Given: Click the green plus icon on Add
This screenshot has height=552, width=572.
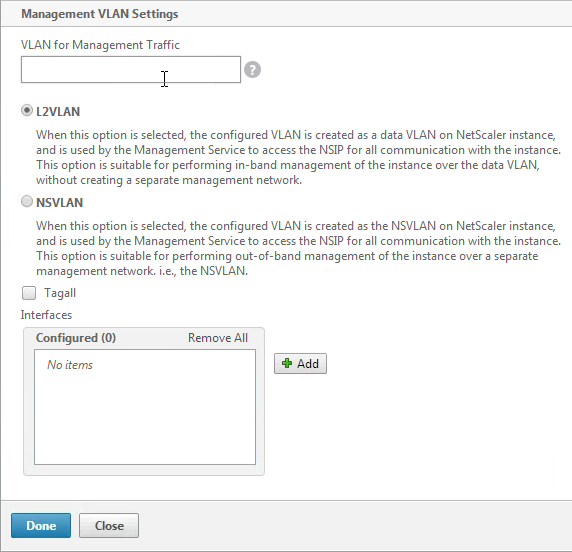Looking at the screenshot, I should pyautogui.click(x=287, y=363).
